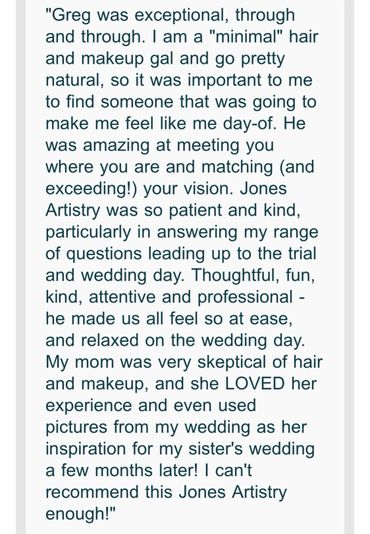
Task: Click the phrase "day-of." in the review
Action: 249,124
